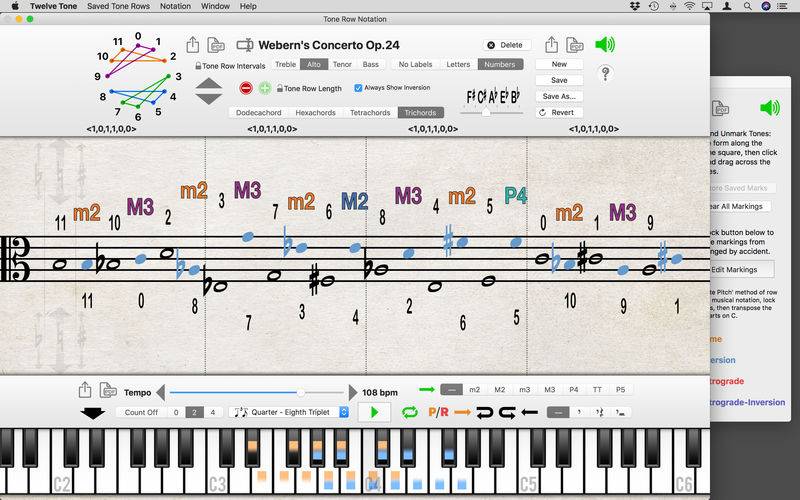Click the Save button
The image size is (800, 500).
click(559, 80)
